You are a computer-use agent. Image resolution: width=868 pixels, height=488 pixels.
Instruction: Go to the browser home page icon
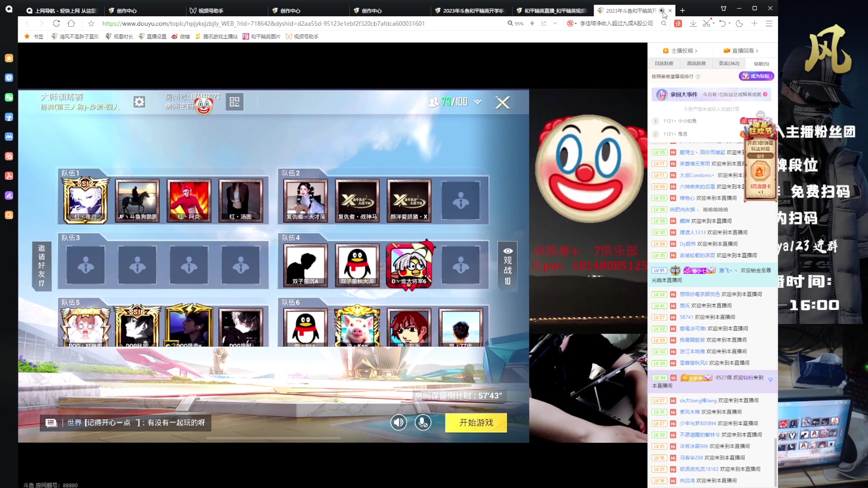[71, 23]
